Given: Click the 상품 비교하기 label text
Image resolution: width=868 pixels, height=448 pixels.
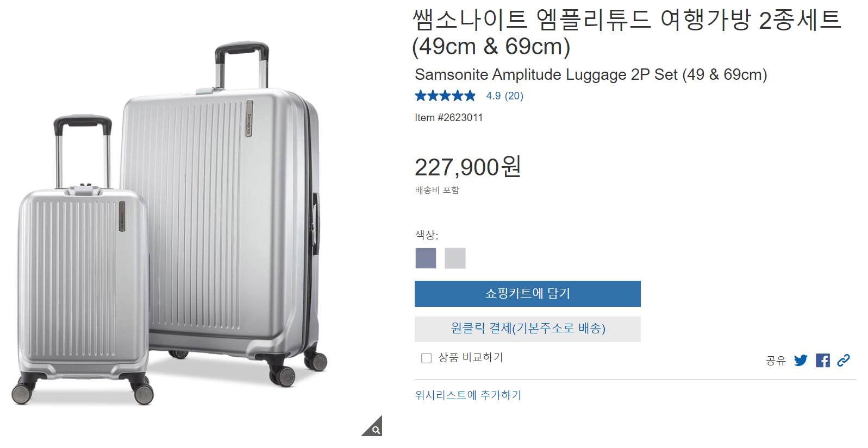Looking at the screenshot, I should pyautogui.click(x=471, y=357).
